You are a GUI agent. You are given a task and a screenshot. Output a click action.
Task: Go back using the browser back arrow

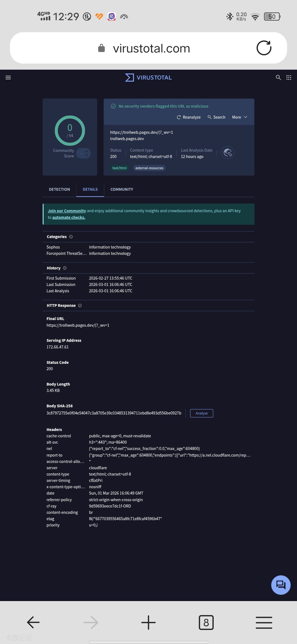33,622
